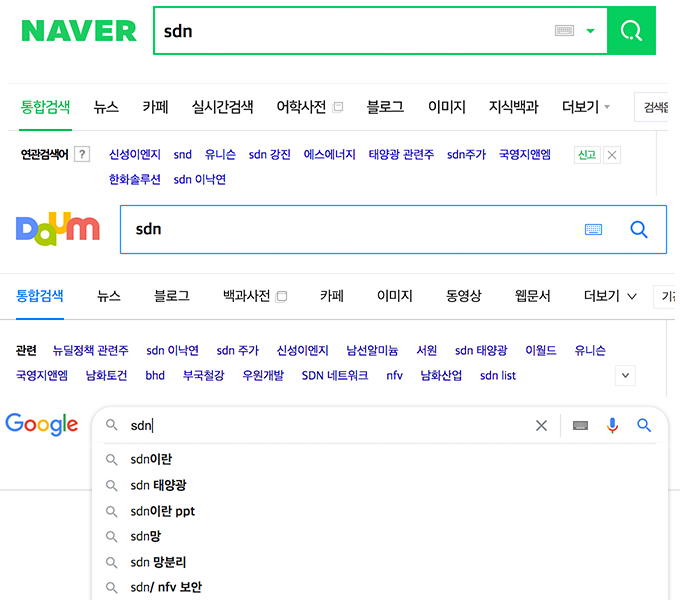Select Naver 통합검색 tab
680x600 pixels.
(x=45, y=107)
